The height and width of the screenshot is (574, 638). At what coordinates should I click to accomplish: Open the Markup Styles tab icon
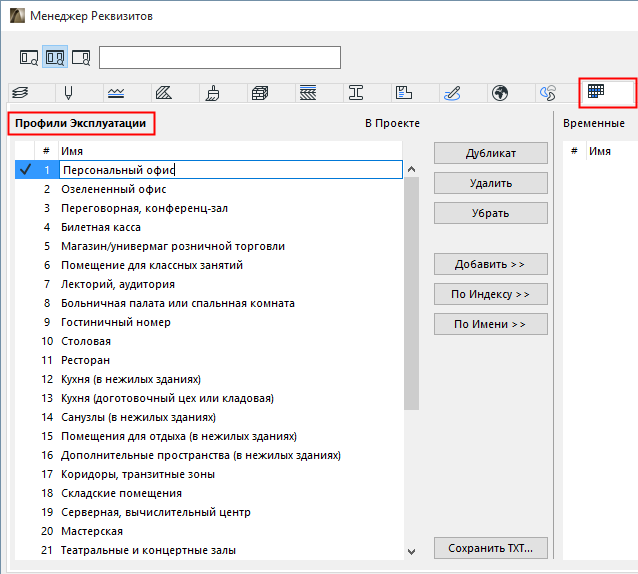click(452, 93)
